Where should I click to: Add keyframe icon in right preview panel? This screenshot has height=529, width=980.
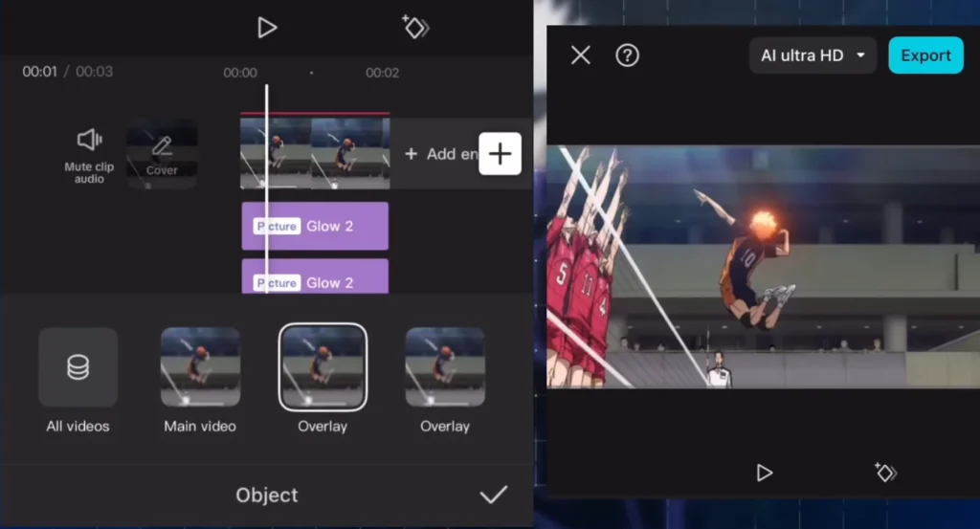(x=885, y=473)
